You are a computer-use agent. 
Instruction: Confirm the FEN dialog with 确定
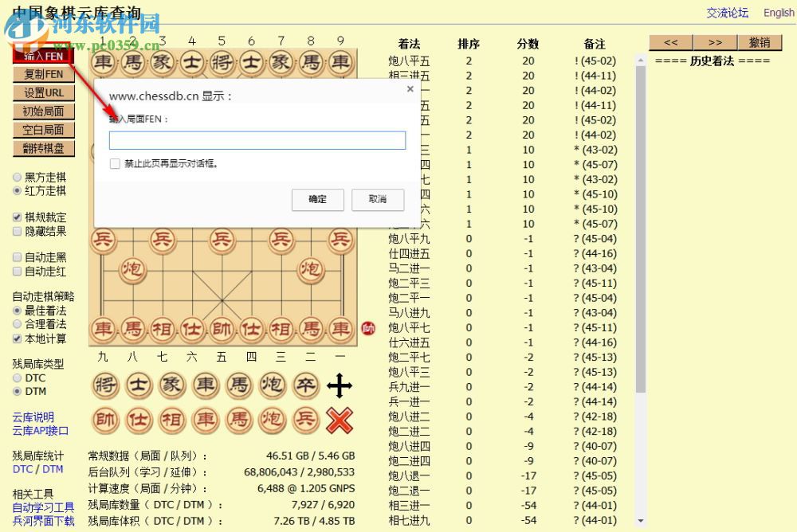318,201
